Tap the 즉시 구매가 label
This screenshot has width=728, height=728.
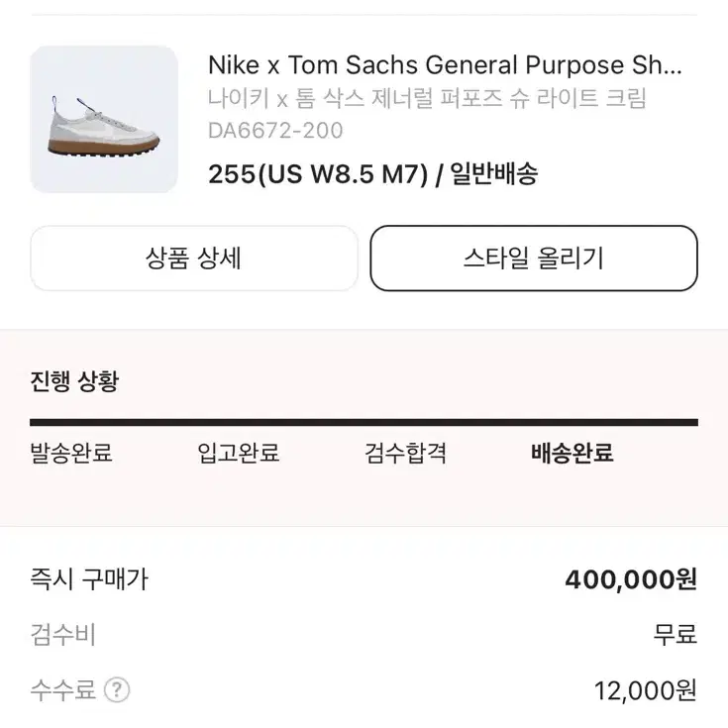point(89,579)
